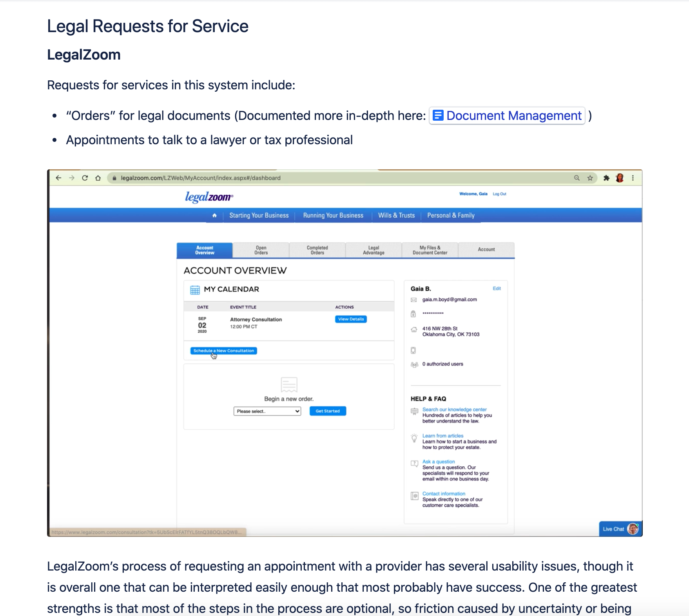
Task: Click the new order document icon
Action: coord(289,384)
